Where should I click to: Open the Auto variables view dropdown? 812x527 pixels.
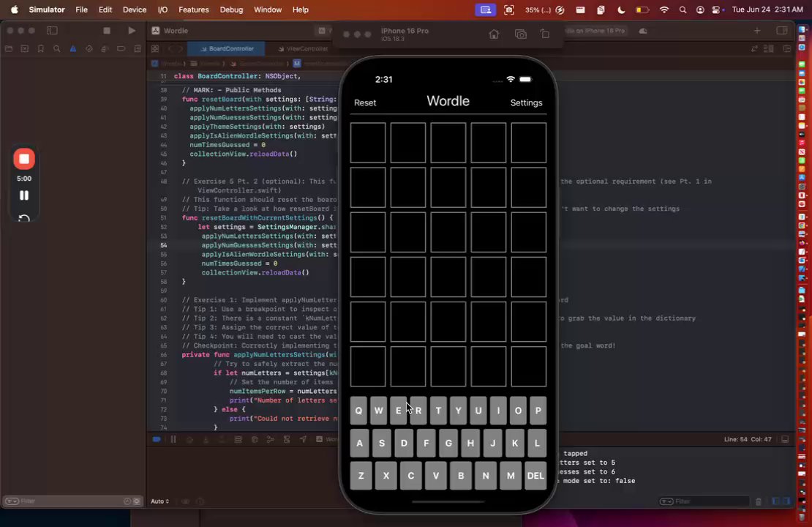pos(159,501)
